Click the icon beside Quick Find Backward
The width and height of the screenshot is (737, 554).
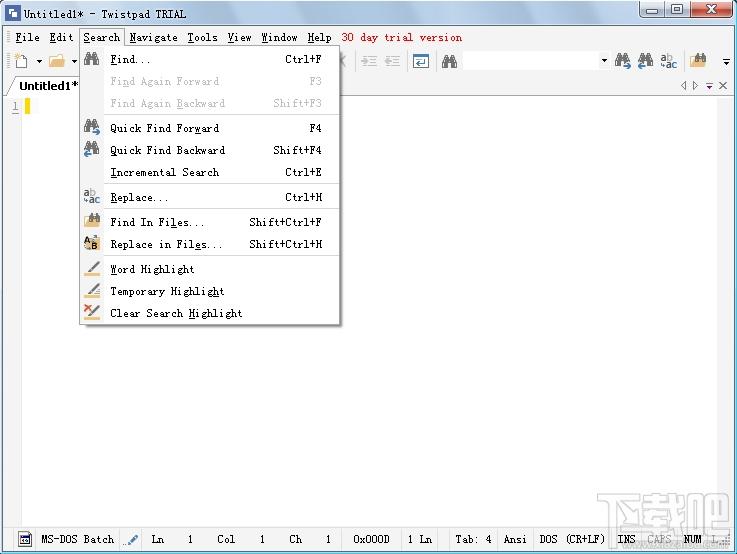click(92, 149)
